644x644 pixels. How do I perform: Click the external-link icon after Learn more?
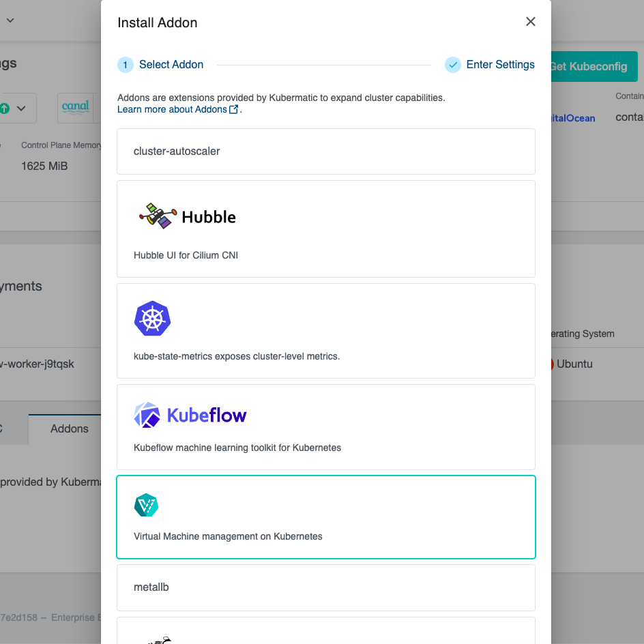(x=232, y=108)
